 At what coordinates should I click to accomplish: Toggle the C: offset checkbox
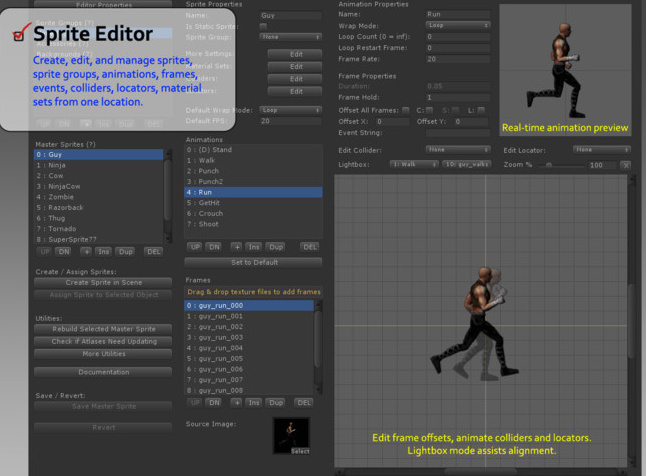tap(430, 110)
